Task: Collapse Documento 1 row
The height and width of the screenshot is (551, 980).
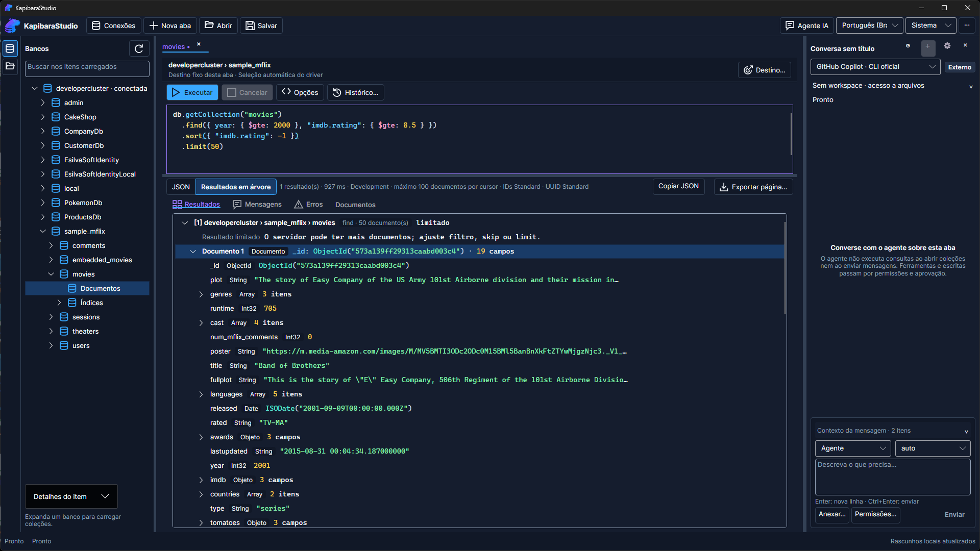Action: [193, 252]
